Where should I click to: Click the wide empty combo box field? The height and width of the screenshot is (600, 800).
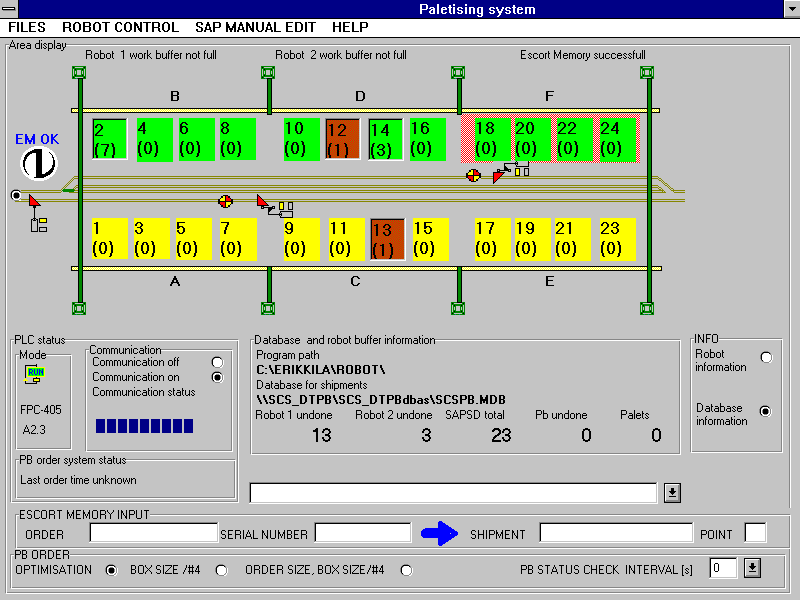pos(453,493)
